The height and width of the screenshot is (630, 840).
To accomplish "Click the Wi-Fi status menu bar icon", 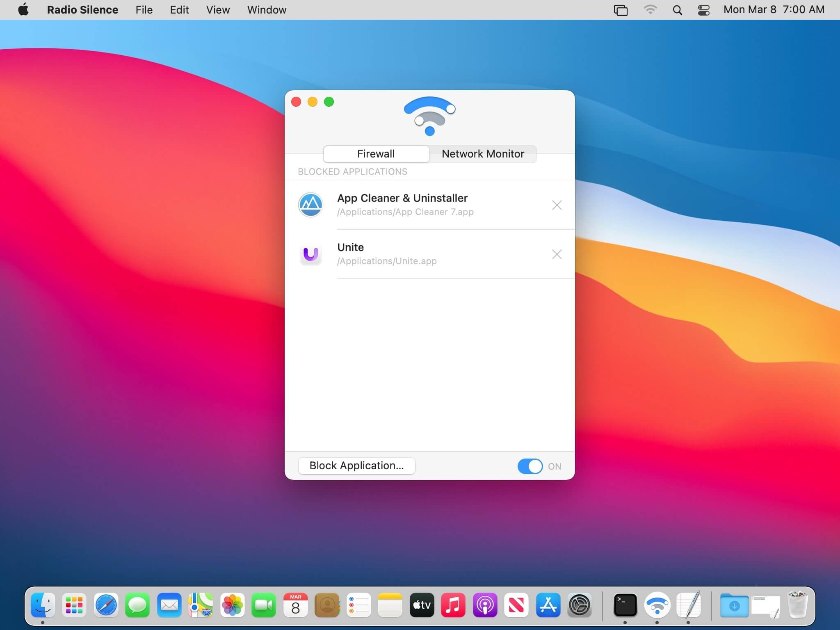I will click(650, 10).
